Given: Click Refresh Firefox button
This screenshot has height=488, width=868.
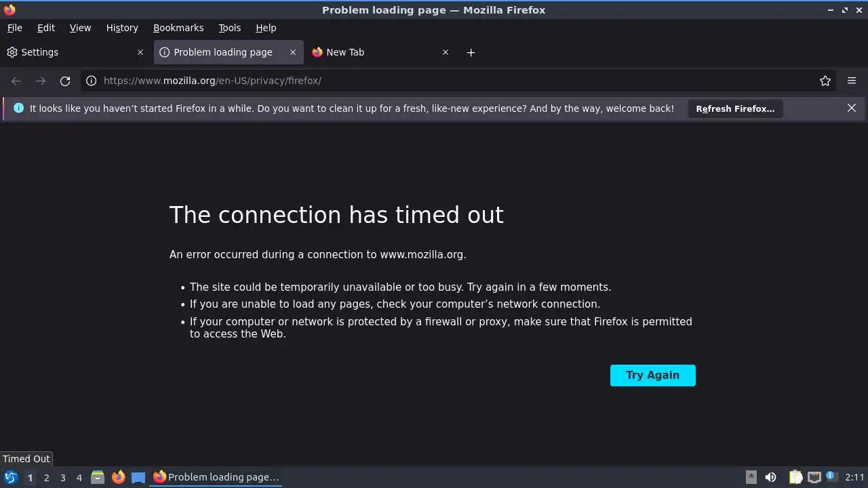Looking at the screenshot, I should click(x=735, y=108).
